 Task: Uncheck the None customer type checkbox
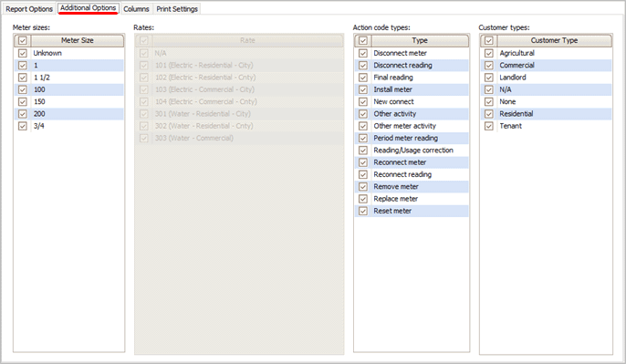tap(489, 102)
